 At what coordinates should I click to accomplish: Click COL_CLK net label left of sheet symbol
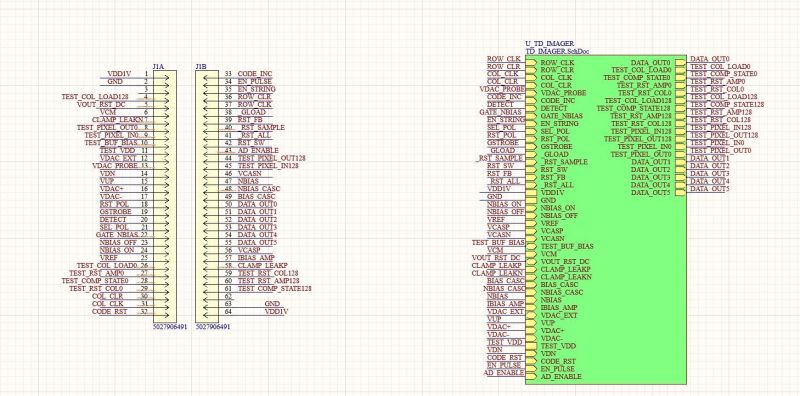coord(502,74)
